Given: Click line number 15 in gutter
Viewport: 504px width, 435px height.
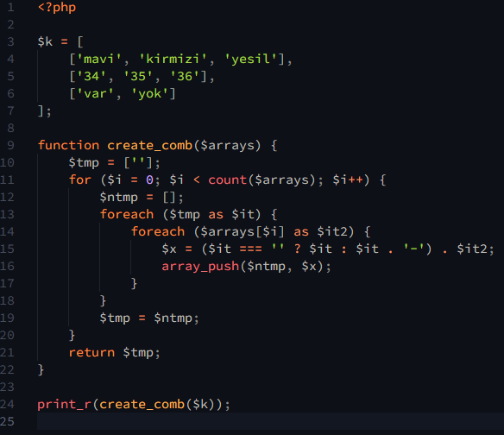Looking at the screenshot, I should point(7,249).
